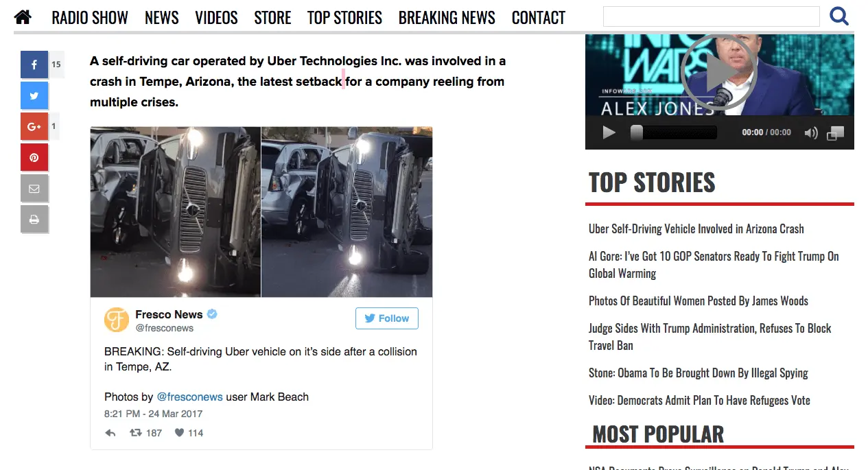Reply to the Fresco News tweet

click(x=110, y=433)
